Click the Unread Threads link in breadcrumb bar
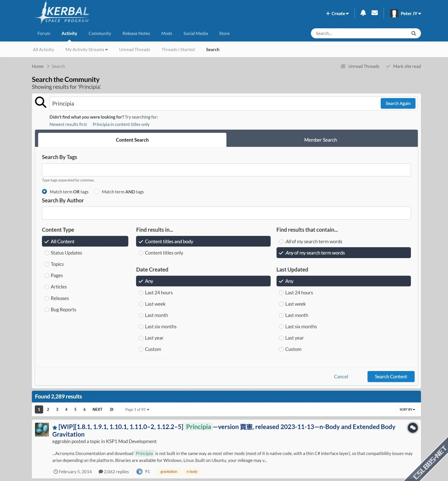Image resolution: width=448 pixels, height=481 pixels. (x=360, y=66)
